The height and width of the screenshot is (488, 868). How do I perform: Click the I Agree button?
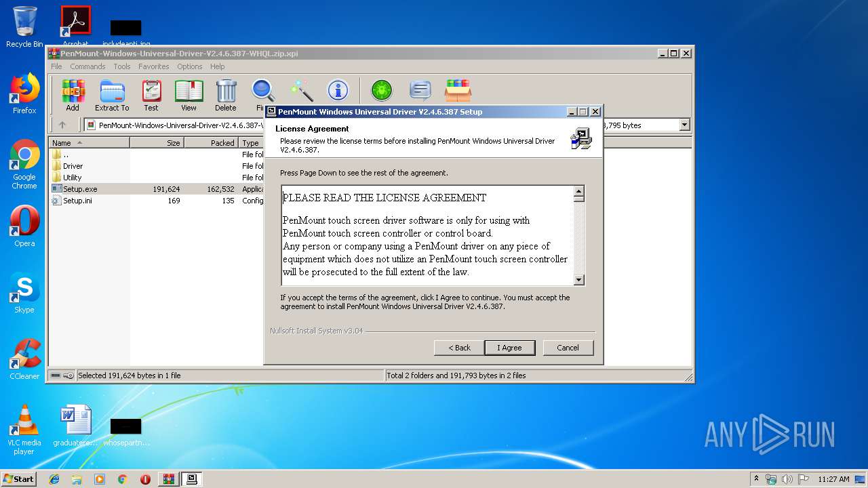pyautogui.click(x=510, y=348)
